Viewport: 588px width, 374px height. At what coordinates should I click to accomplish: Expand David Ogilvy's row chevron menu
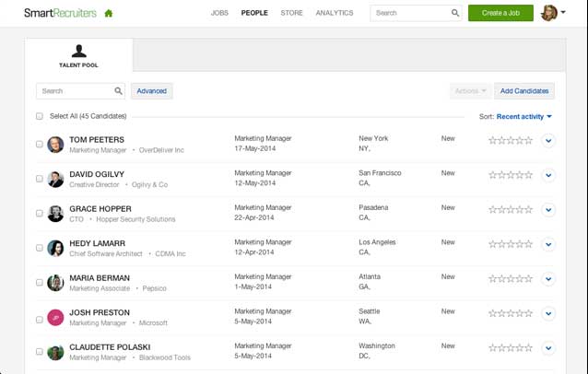click(548, 175)
